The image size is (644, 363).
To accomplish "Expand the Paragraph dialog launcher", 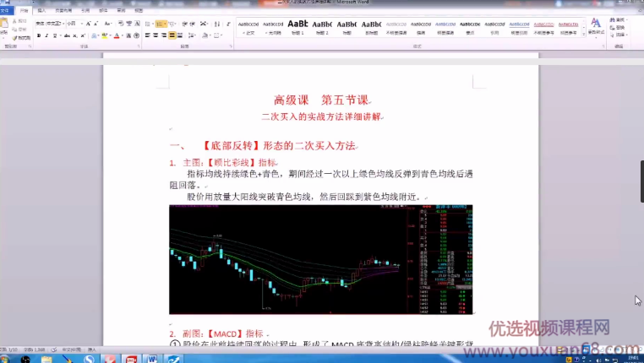I will [231, 46].
